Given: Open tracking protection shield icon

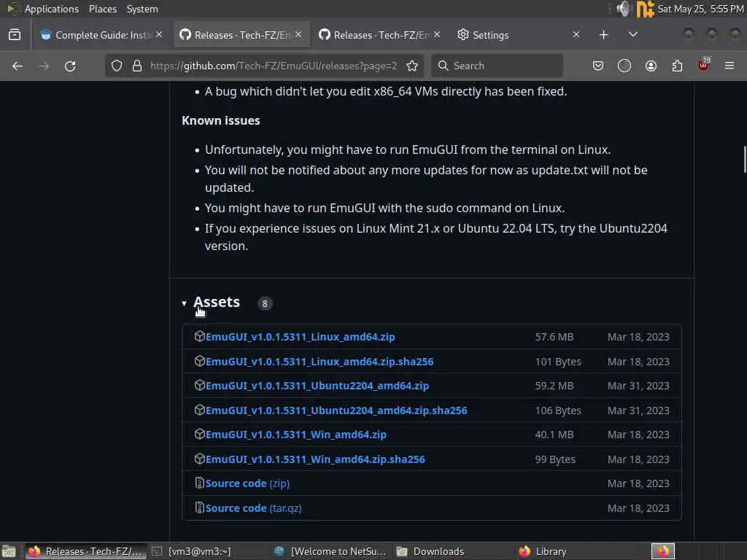Looking at the screenshot, I should [x=117, y=66].
